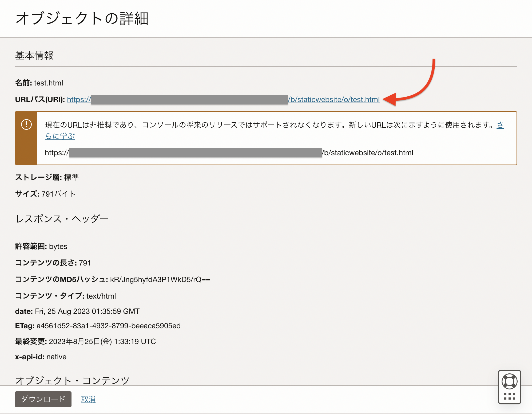Click the date value Fri, 25 Aug 2023
Viewport: 532px width, 414px height.
point(87,311)
